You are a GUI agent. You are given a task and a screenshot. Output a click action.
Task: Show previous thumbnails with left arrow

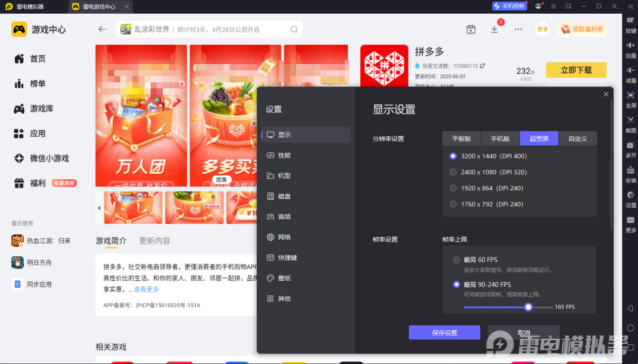point(99,208)
